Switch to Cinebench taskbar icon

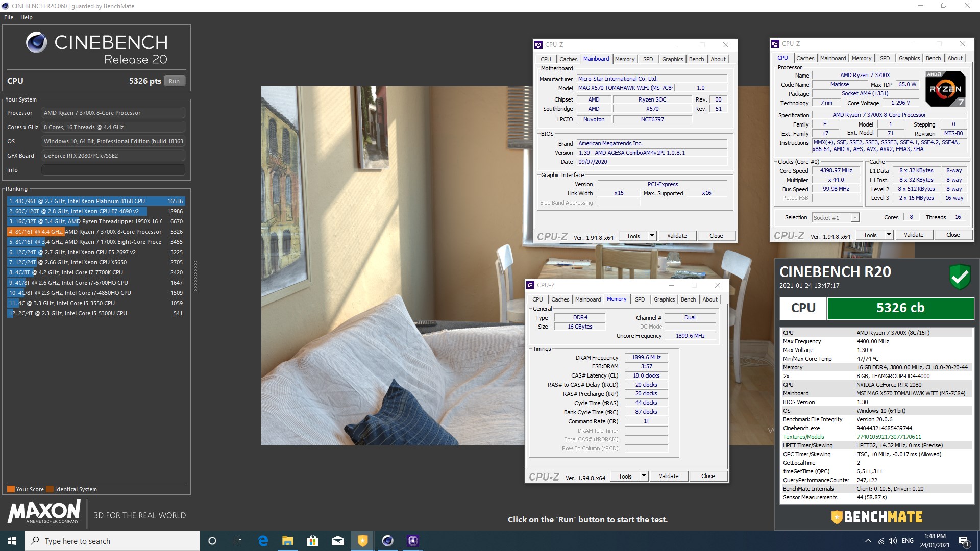click(387, 541)
